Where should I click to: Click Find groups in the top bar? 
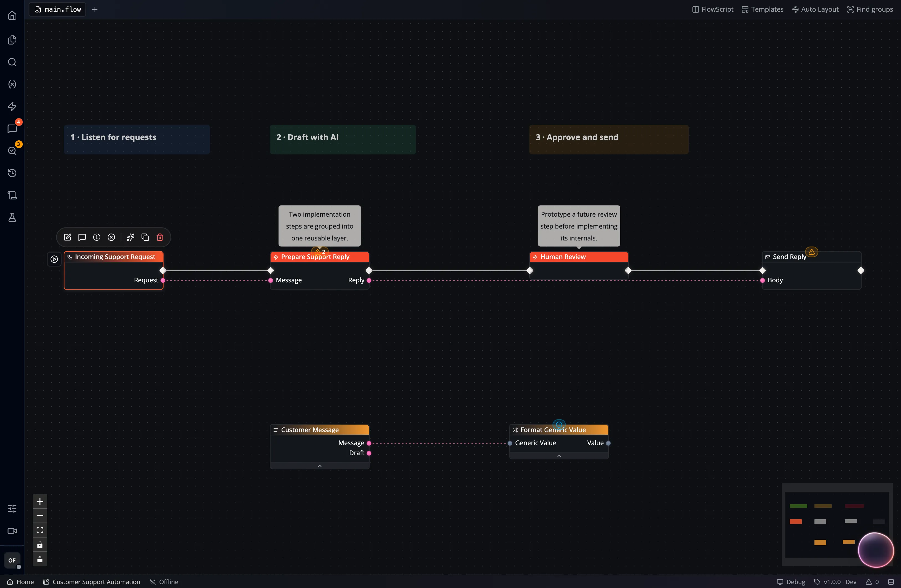(870, 9)
